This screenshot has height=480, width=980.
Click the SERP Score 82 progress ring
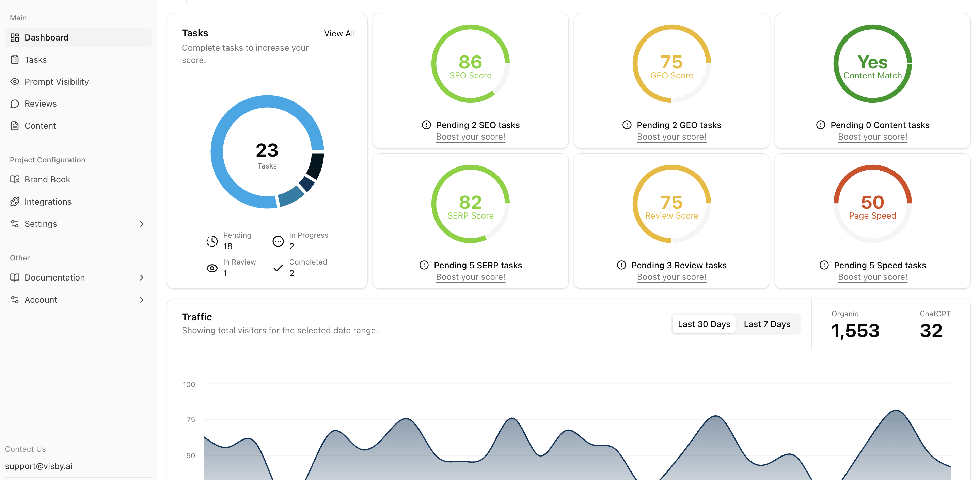click(x=470, y=204)
